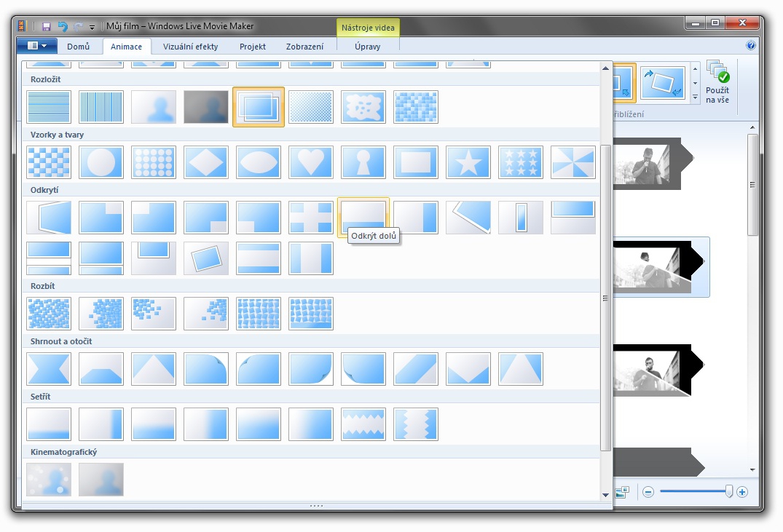This screenshot has width=783, height=532.
Task: Switch to the Úpravy tab
Action: 368,47
